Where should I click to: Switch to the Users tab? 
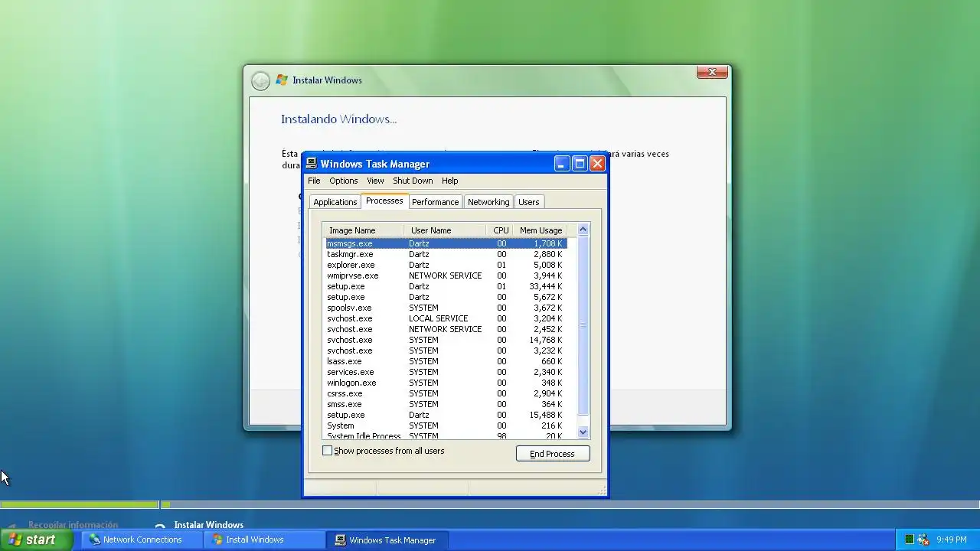(x=529, y=202)
